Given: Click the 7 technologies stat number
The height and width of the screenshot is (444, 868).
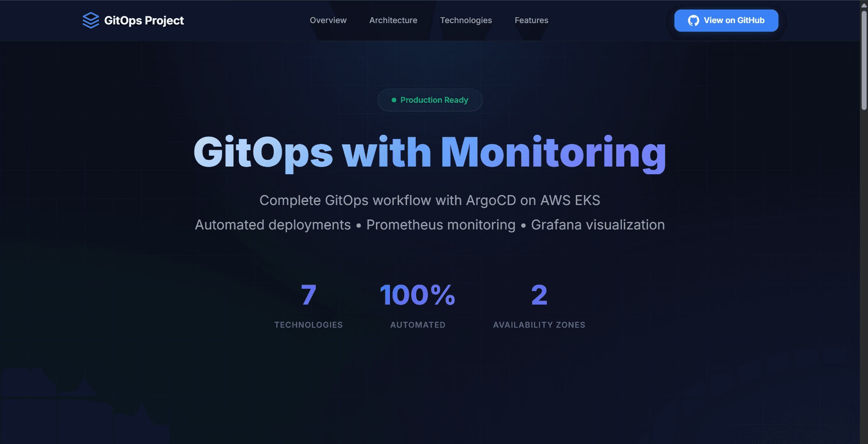Looking at the screenshot, I should point(308,295).
